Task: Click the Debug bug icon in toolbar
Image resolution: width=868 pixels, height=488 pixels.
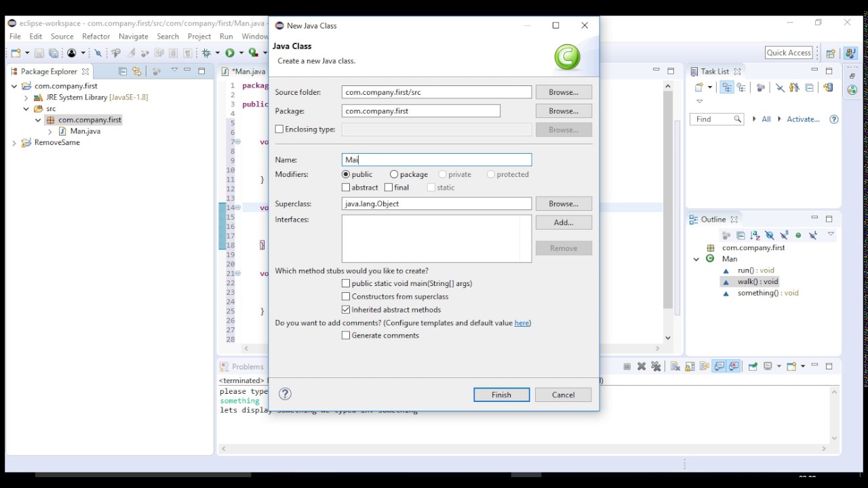Action: click(206, 53)
